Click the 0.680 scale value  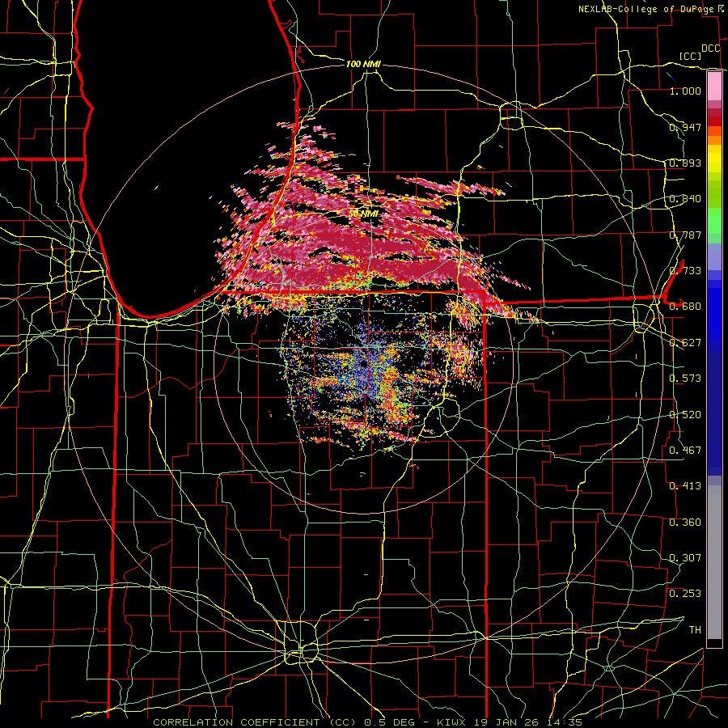click(x=685, y=307)
